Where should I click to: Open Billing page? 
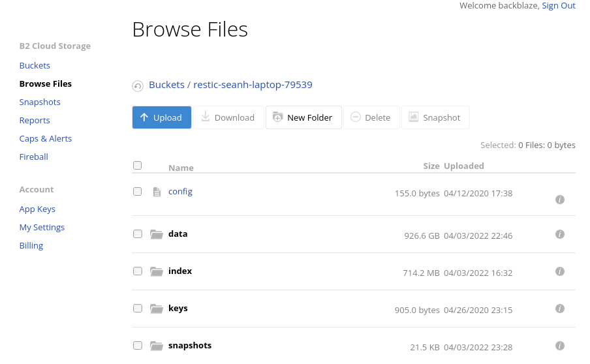point(31,245)
